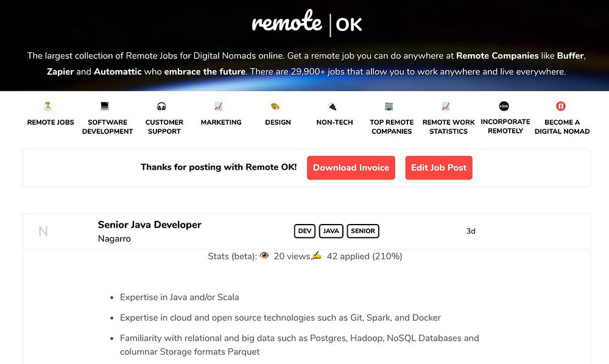Viewport: 609px width, 364px height.
Task: Click the Postgres, Hadoop, NoSQL bullet
Action: (x=300, y=345)
